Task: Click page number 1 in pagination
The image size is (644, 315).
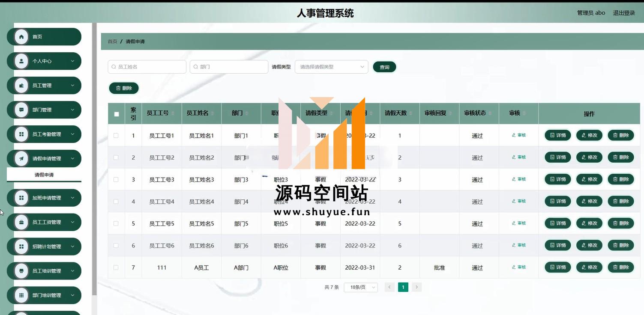Action: pyautogui.click(x=403, y=287)
